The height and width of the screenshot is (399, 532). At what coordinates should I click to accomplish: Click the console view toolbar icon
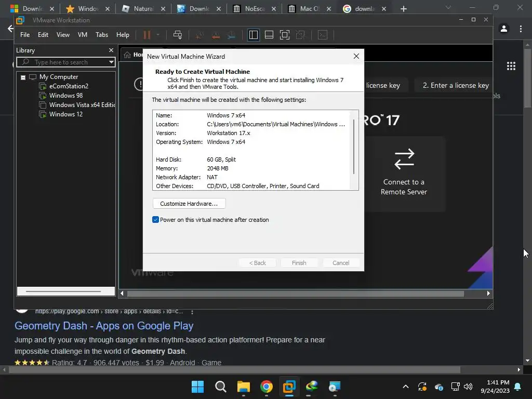coord(322,35)
